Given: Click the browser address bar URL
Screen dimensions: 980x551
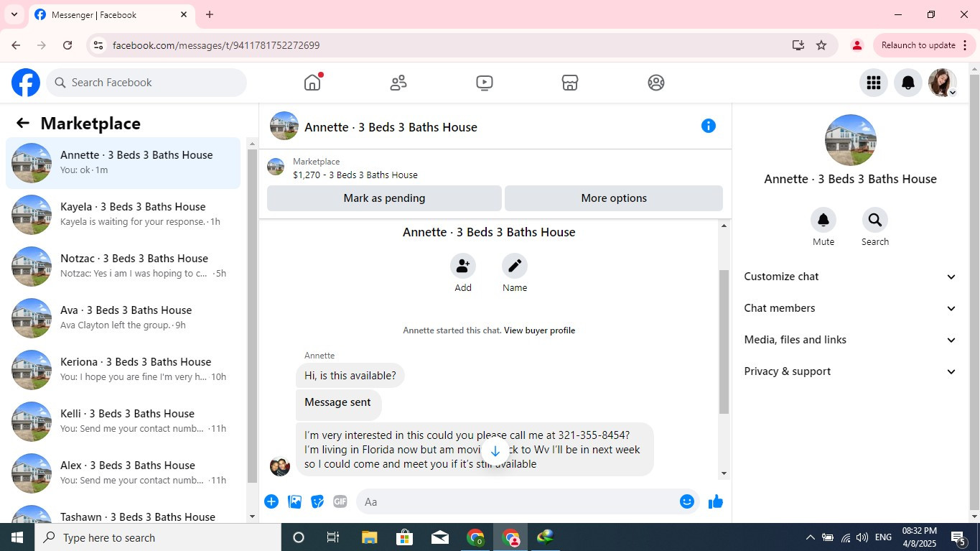Looking at the screenshot, I should [216, 45].
